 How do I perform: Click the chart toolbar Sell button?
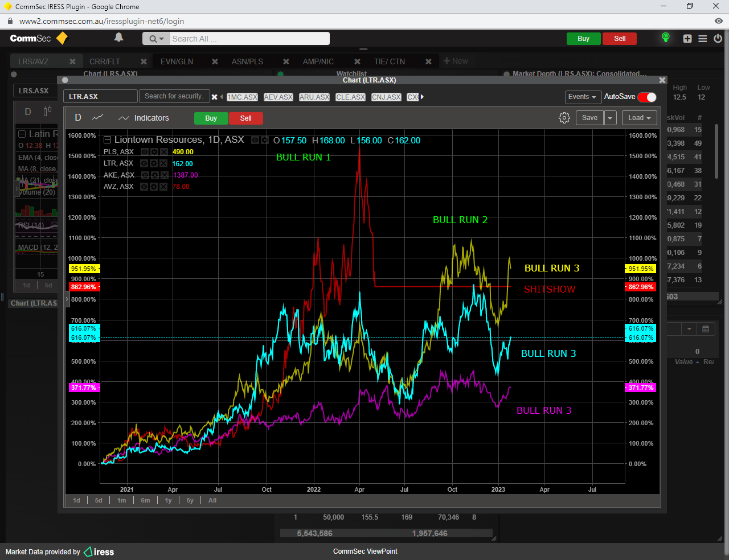(x=245, y=118)
